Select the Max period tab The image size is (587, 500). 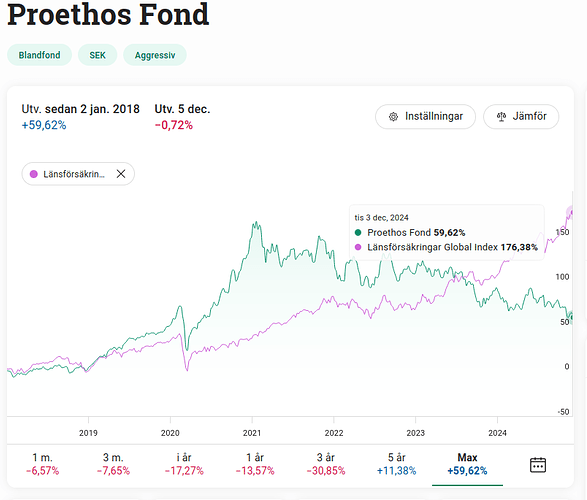tap(467, 464)
